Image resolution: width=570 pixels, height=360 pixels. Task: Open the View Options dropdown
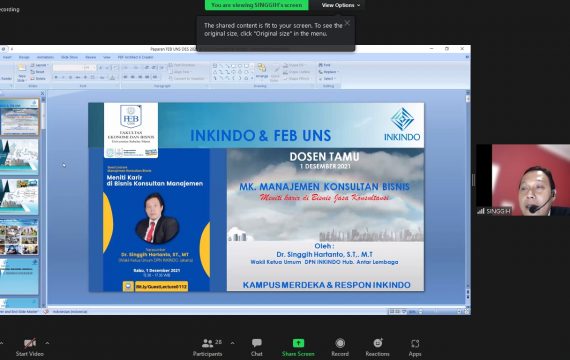(341, 5)
